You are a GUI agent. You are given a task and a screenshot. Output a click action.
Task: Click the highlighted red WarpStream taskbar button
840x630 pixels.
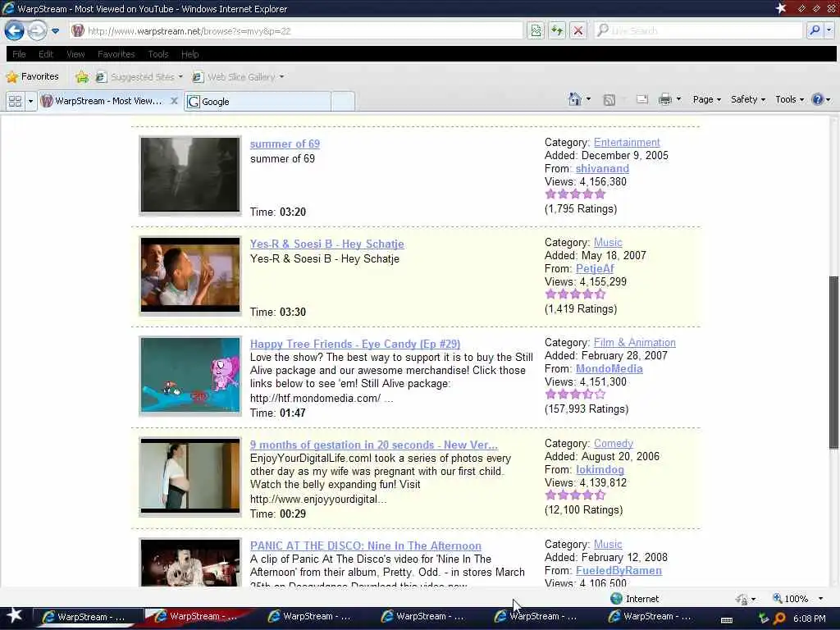tap(199, 617)
